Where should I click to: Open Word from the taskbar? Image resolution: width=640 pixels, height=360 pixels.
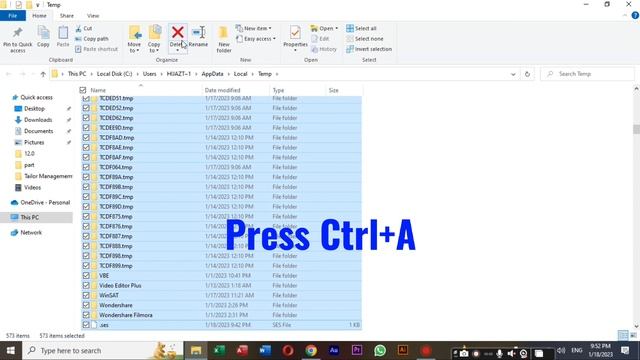(265, 350)
